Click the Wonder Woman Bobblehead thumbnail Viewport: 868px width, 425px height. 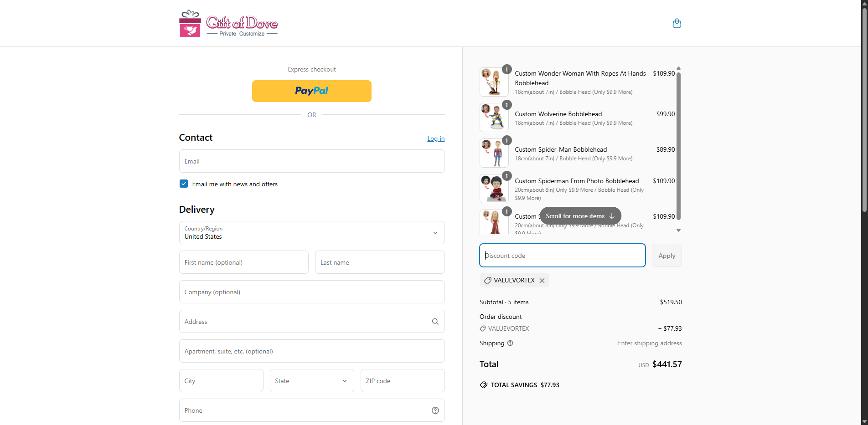click(x=494, y=82)
